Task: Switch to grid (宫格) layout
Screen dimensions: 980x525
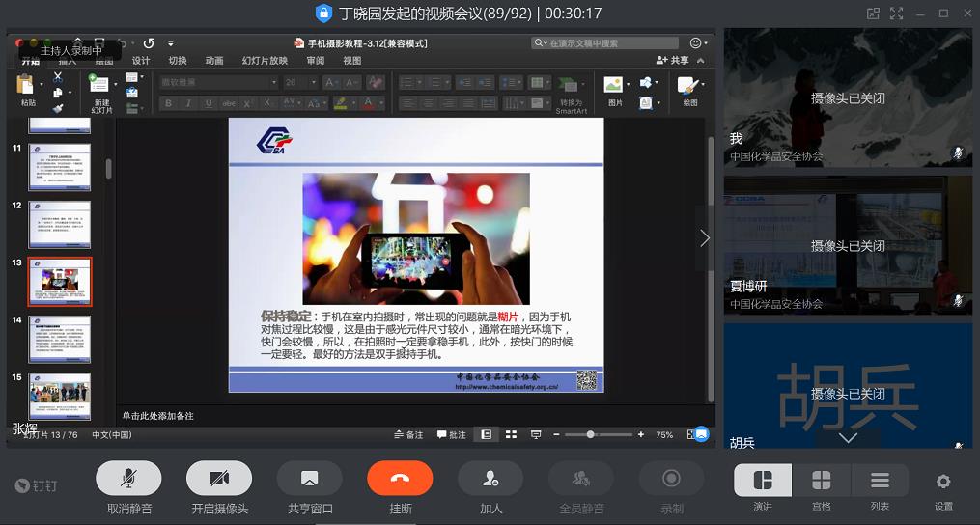Action: 821,481
